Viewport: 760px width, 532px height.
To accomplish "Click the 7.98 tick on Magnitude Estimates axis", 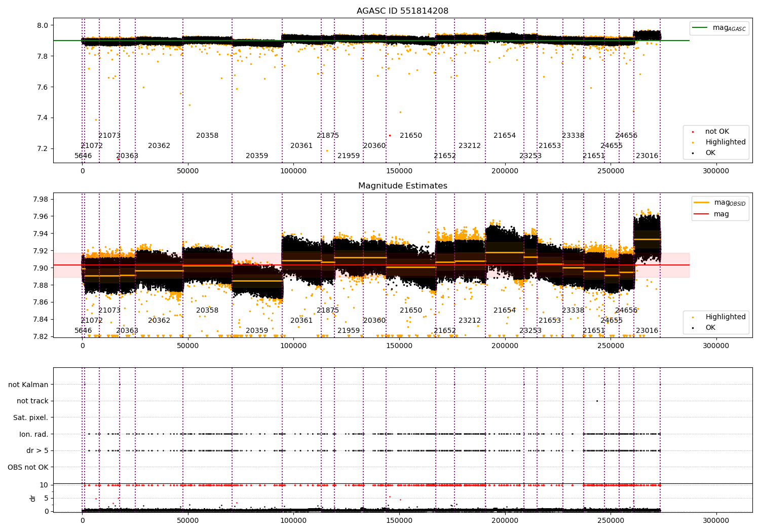I will [42, 200].
